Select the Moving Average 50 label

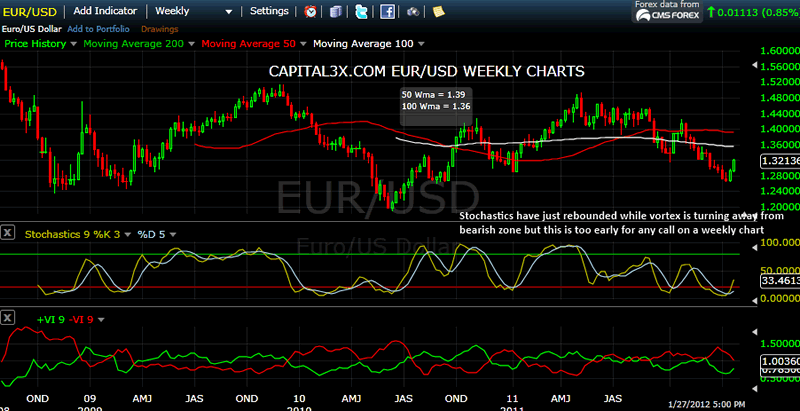pos(248,44)
